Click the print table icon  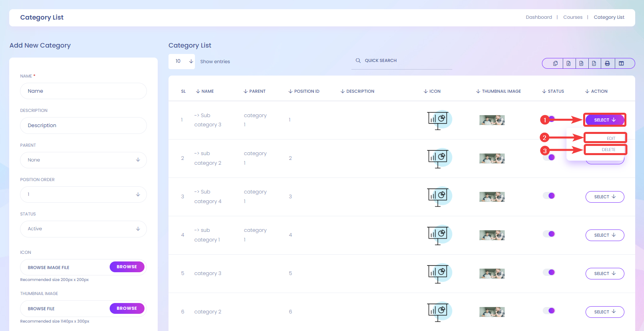tap(607, 63)
